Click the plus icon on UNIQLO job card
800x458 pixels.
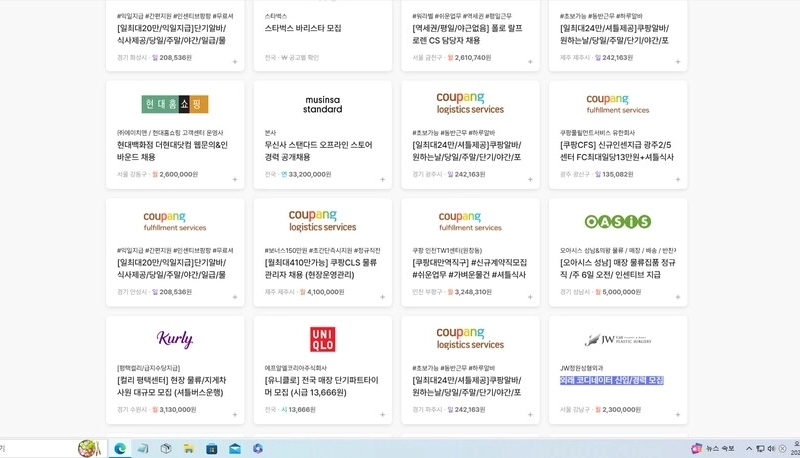point(383,415)
